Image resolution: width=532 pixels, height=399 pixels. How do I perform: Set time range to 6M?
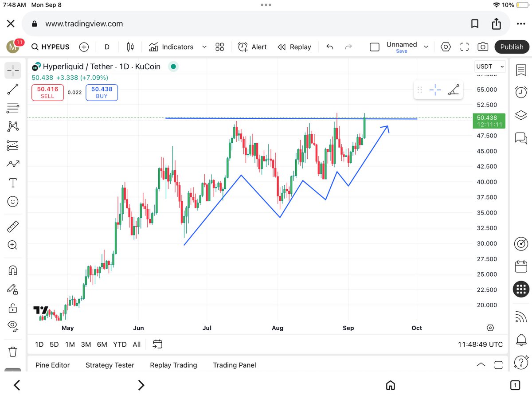tap(102, 344)
